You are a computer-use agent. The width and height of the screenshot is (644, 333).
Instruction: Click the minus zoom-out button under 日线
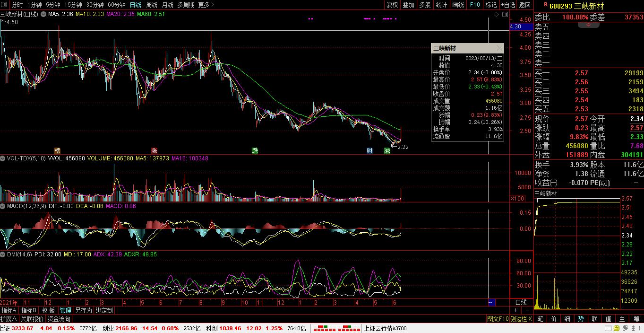526,310
